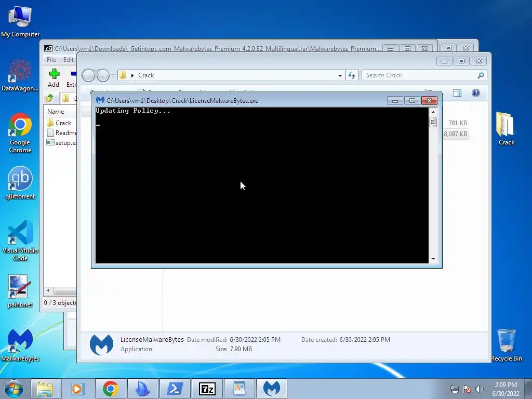Open the Recycle Bin
532x399 pixels.
pos(506,345)
